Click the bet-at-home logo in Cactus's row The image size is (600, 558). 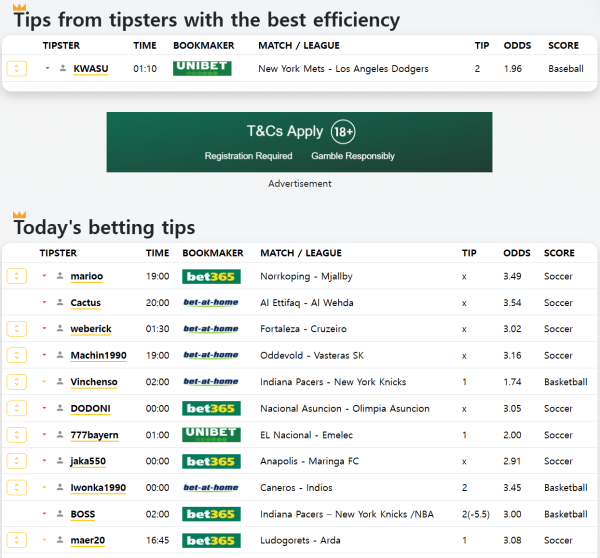211,302
